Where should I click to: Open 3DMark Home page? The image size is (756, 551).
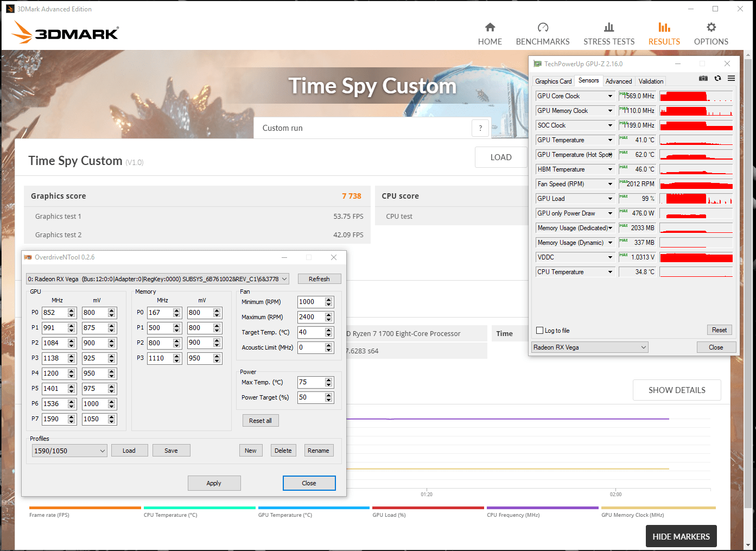click(490, 34)
